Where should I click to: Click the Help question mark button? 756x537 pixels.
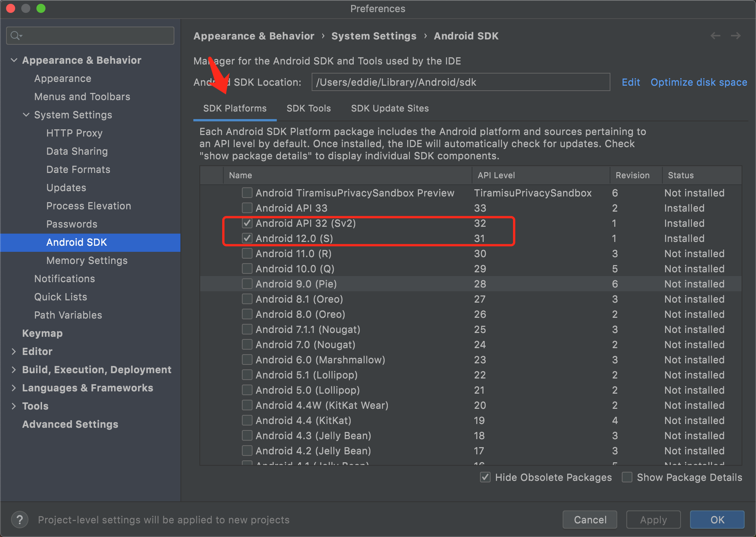pos(20,520)
